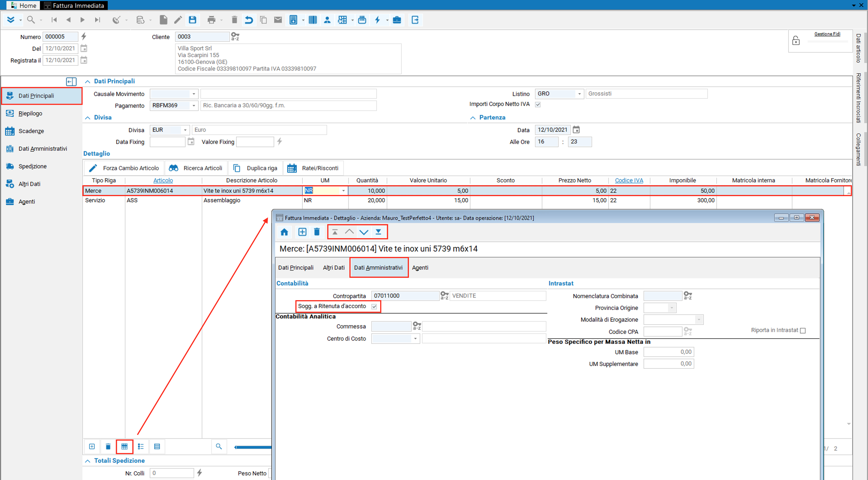
Task: Open the Centro di Costo dropdown
Action: (x=415, y=339)
